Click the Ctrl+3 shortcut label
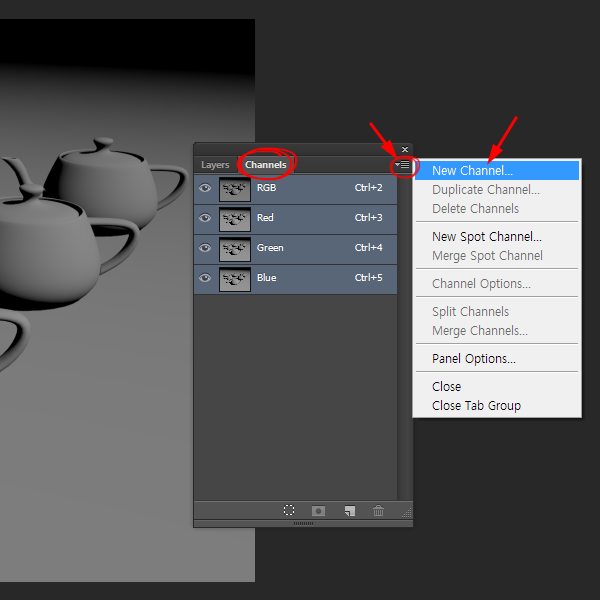Screen dimensions: 600x600 [x=368, y=218]
